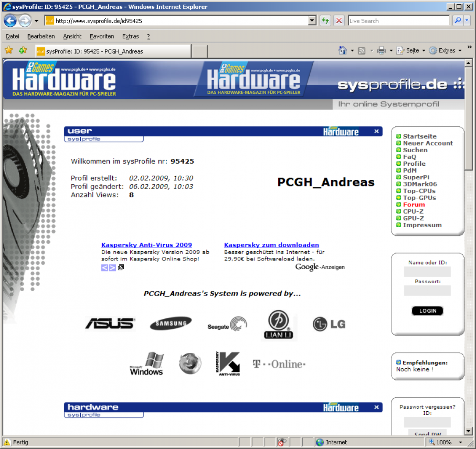Click the Passwort vergessen ID field
The height and width of the screenshot is (449, 476).
[427, 422]
